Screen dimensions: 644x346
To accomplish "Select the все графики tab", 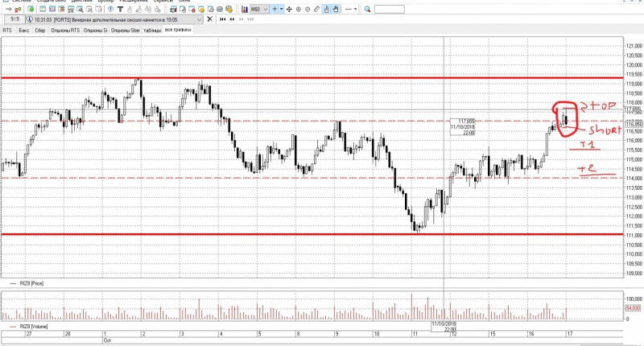I will point(178,30).
